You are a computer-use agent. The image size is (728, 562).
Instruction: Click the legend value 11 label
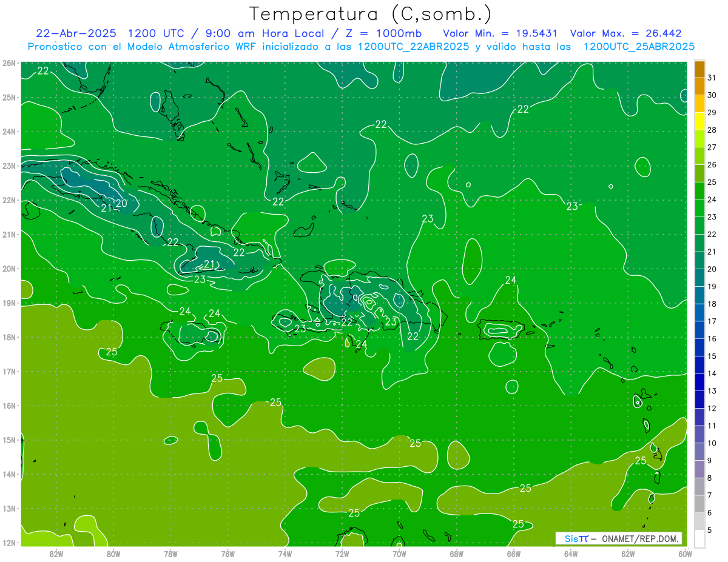coord(712,426)
